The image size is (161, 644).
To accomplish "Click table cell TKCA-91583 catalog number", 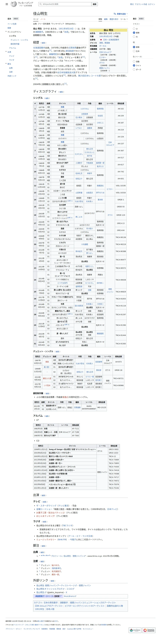I will tap(121, 344).
